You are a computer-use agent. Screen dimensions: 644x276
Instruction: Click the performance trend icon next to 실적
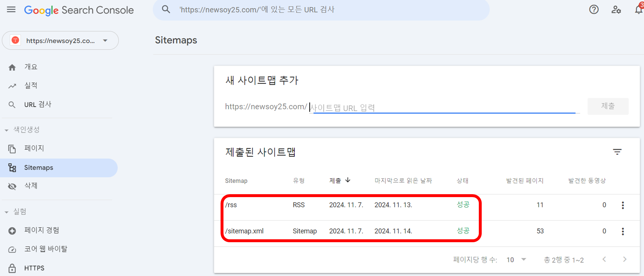[12, 86]
